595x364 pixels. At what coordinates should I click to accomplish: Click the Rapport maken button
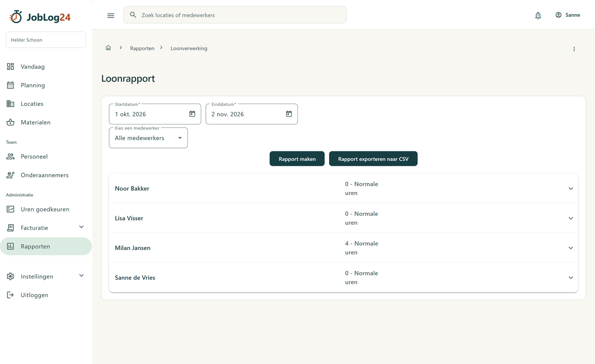[297, 159]
